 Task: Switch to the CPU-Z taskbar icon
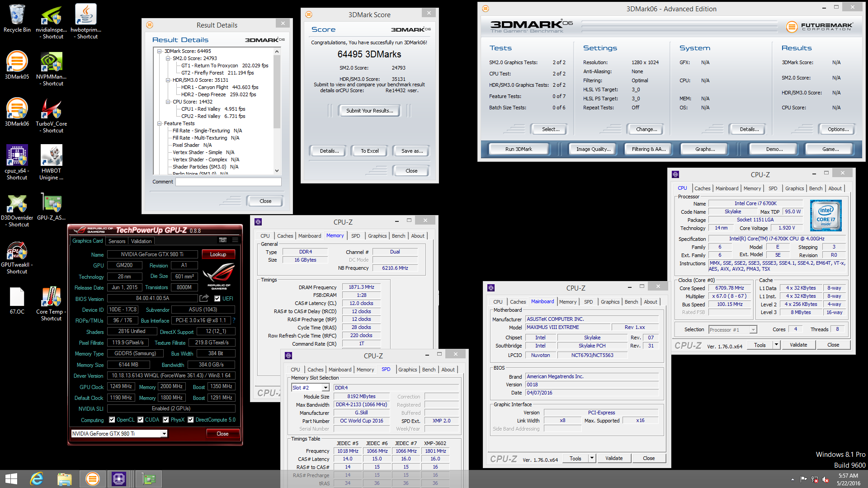(x=119, y=479)
